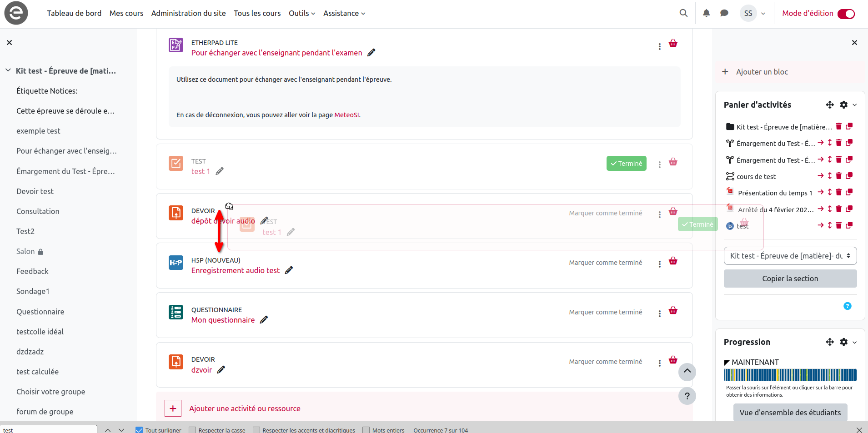Open 'Administration du site' menu item
868x433 pixels.
click(x=188, y=13)
